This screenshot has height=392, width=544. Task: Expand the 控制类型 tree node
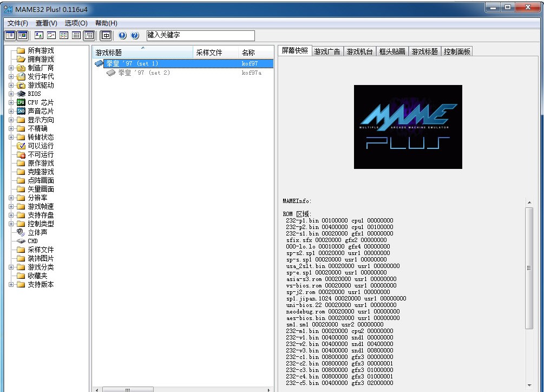(11, 224)
